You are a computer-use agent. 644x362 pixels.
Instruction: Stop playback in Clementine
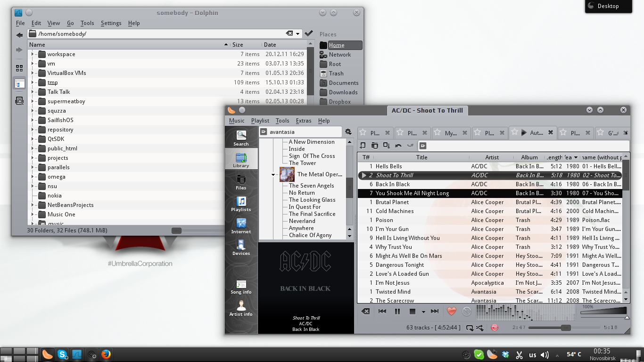pyautogui.click(x=412, y=311)
